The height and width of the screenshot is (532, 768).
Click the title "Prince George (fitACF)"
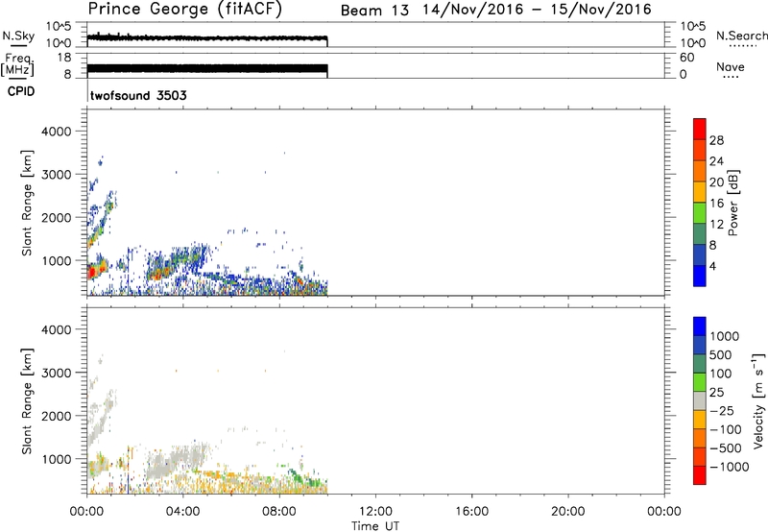(185, 10)
